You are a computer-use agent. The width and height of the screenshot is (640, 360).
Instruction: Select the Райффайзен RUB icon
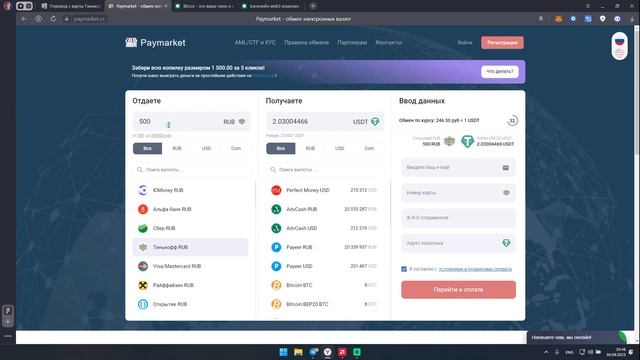click(143, 285)
